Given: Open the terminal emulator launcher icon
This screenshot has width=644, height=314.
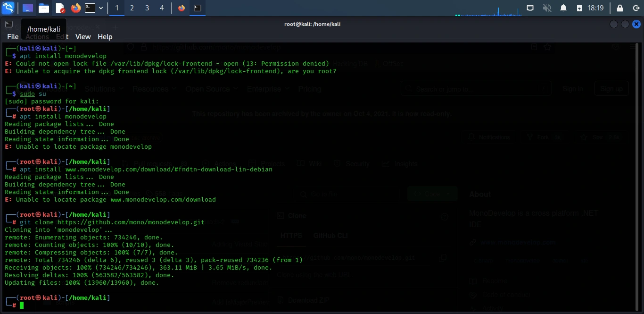Looking at the screenshot, I should point(90,8).
